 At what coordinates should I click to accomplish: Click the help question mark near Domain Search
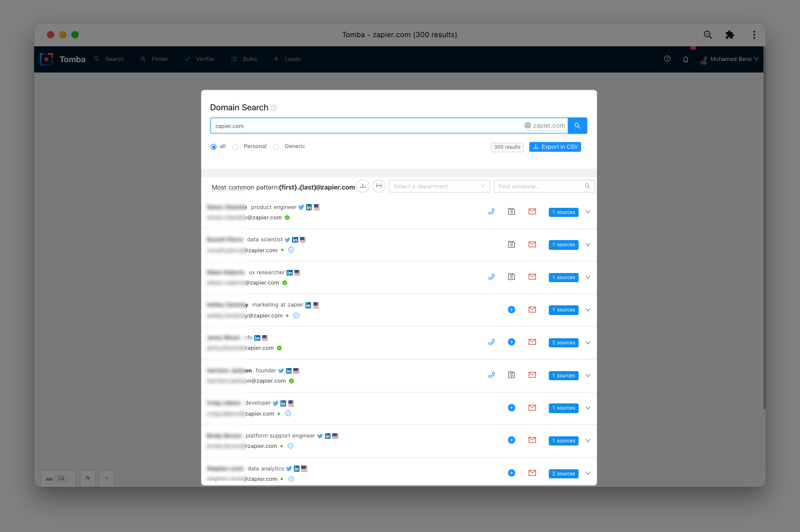(x=273, y=108)
